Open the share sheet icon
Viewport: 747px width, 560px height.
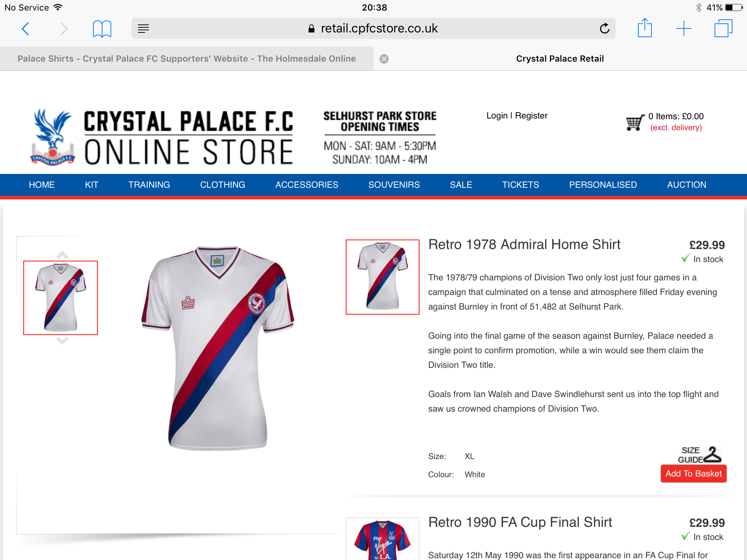click(x=645, y=28)
